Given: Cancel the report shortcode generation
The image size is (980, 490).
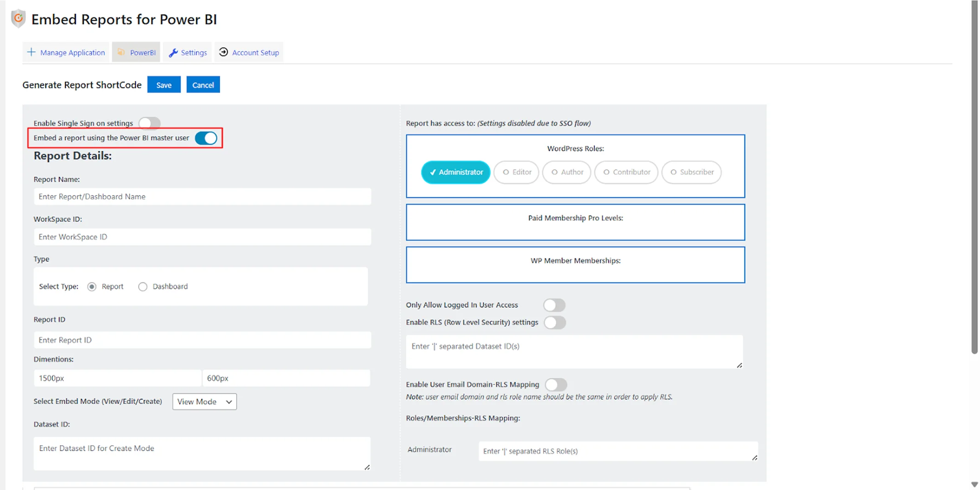Looking at the screenshot, I should coord(203,85).
